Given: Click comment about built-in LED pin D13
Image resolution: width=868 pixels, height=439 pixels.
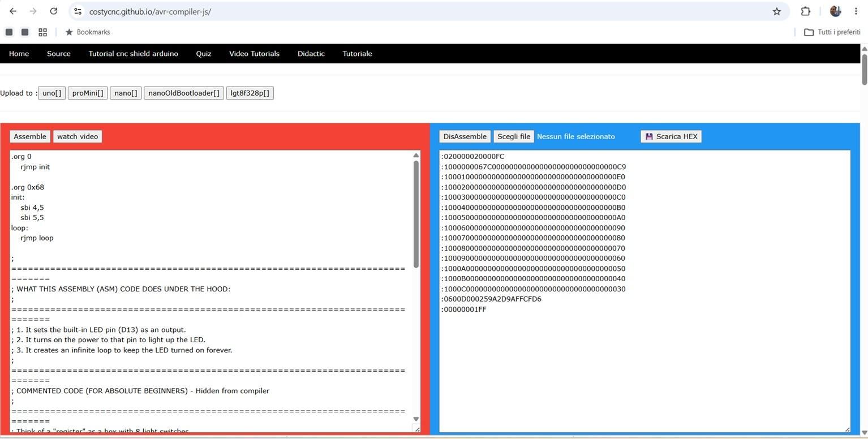Looking at the screenshot, I should pos(98,330).
